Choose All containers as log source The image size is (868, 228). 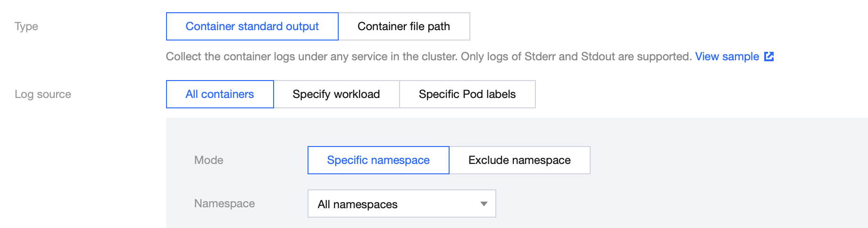point(220,94)
